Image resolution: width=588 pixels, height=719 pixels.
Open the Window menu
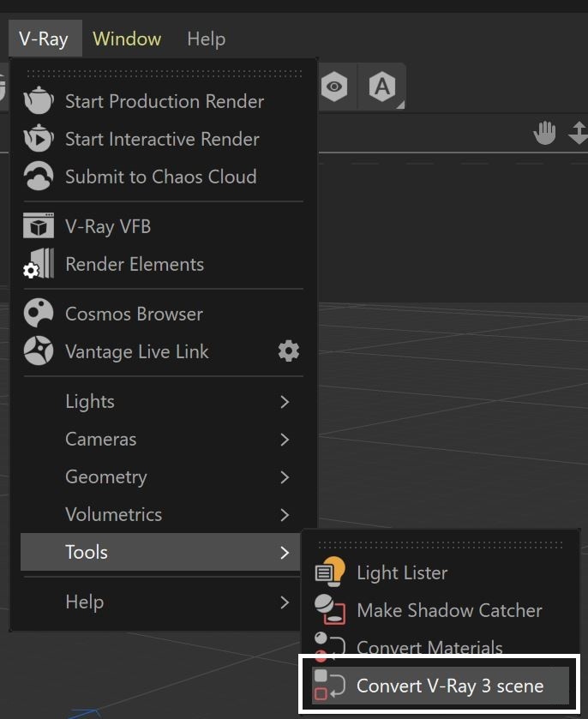pyautogui.click(x=127, y=39)
